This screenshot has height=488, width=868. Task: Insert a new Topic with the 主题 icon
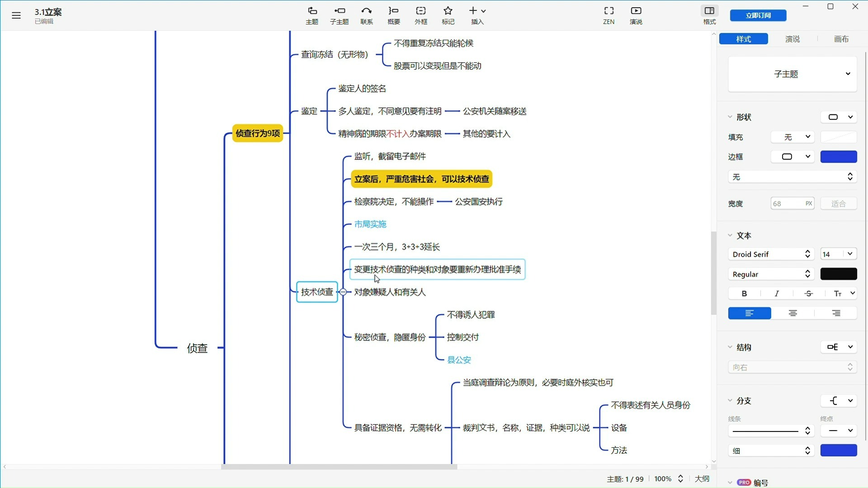coord(312,15)
